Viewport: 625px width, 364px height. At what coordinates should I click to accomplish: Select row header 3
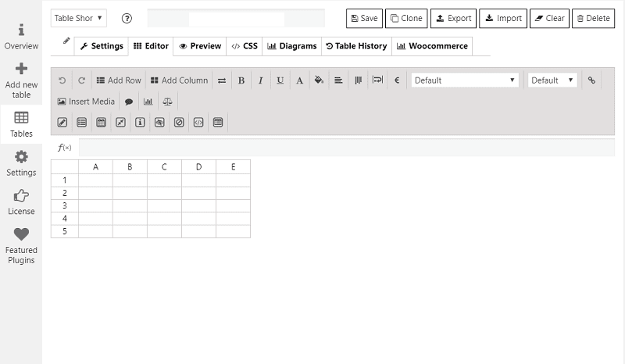[65, 205]
